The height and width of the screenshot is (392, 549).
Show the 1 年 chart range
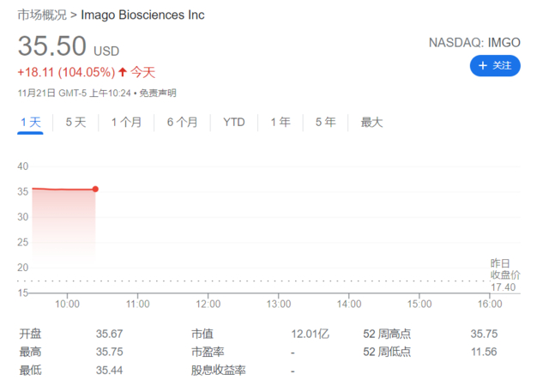pos(280,123)
